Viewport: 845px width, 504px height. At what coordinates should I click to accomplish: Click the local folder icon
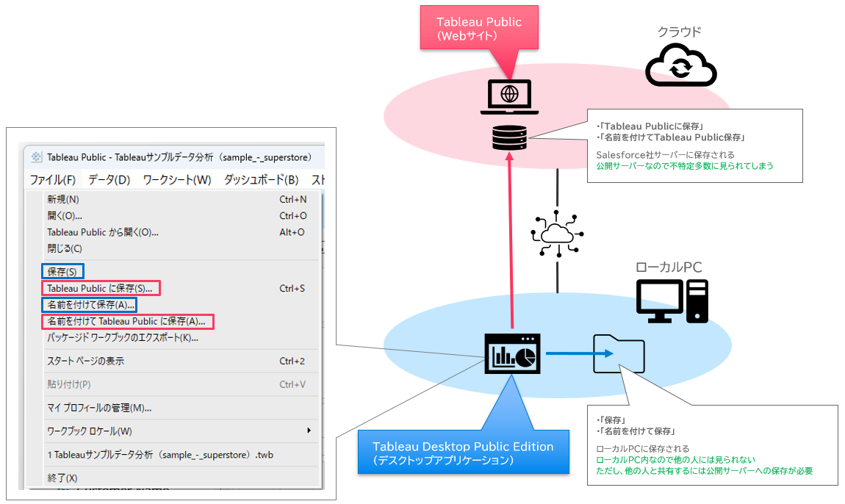coord(619,354)
